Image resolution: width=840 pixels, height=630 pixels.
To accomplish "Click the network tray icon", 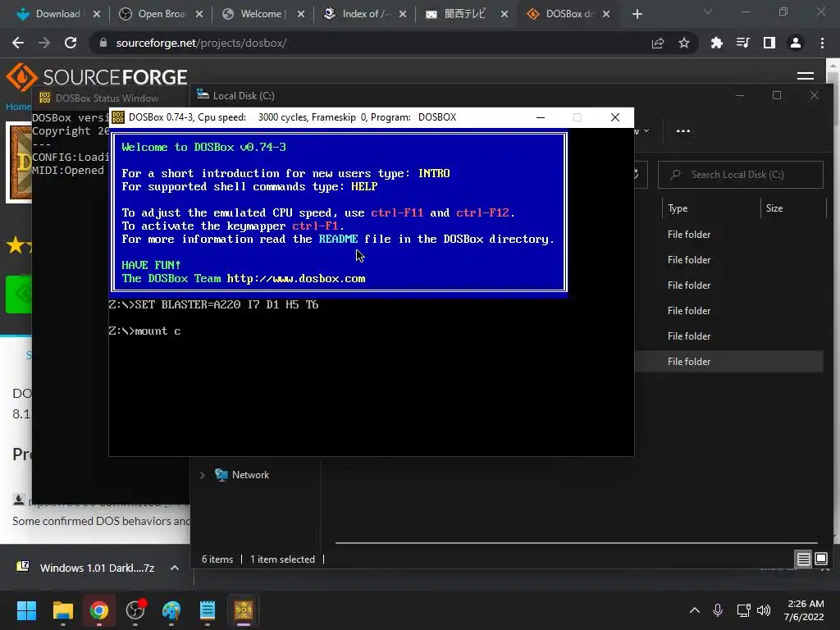I will (743, 610).
